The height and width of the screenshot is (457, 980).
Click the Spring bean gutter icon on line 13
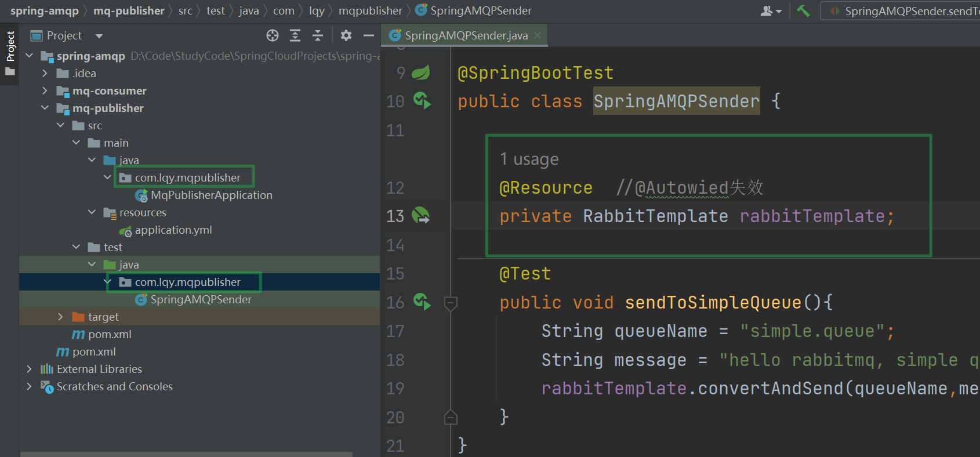point(420,216)
